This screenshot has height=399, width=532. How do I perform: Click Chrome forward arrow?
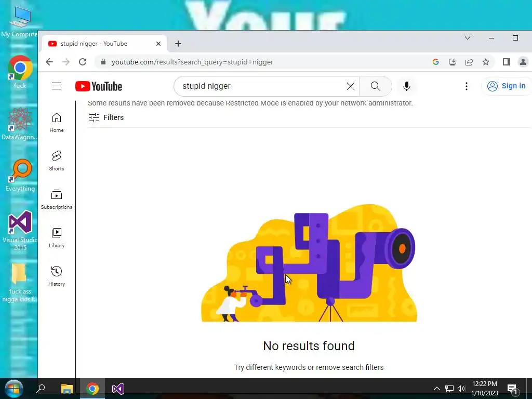tap(66, 62)
